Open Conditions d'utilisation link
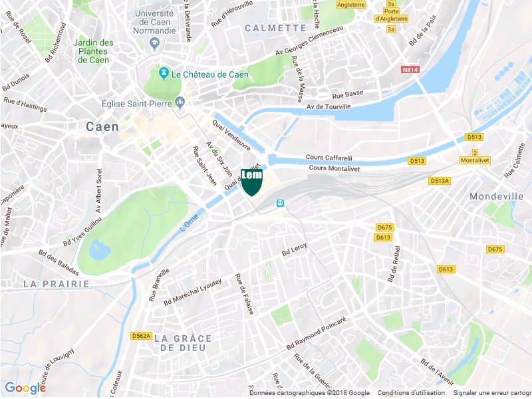This screenshot has width=532, height=399. (411, 392)
